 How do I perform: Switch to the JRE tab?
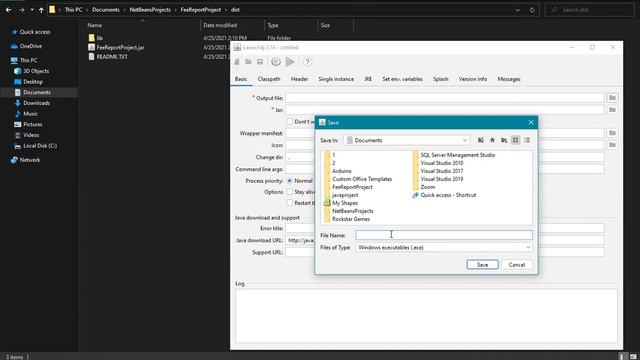coord(368,79)
